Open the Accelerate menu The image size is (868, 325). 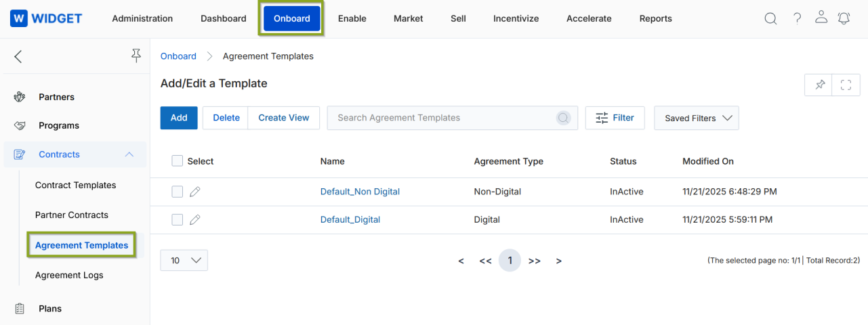coord(589,18)
